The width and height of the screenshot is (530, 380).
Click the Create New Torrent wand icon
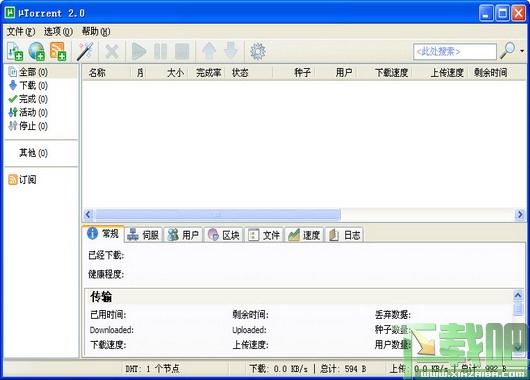coord(85,51)
